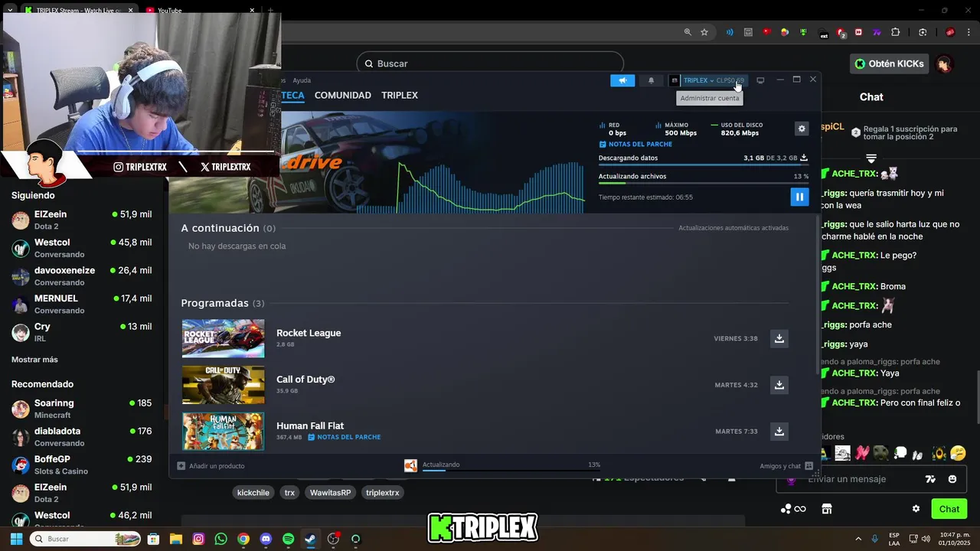The height and width of the screenshot is (551, 980).
Task: Show hidden system tray icons
Action: point(857,539)
